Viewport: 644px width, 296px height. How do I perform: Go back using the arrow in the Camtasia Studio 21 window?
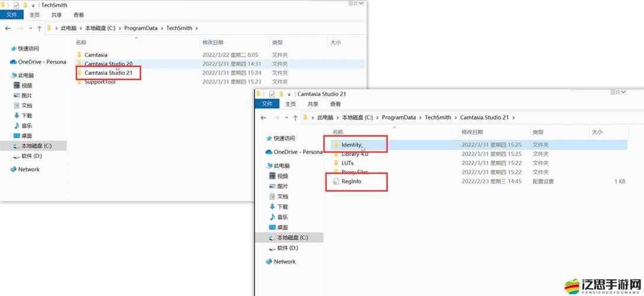tap(263, 117)
